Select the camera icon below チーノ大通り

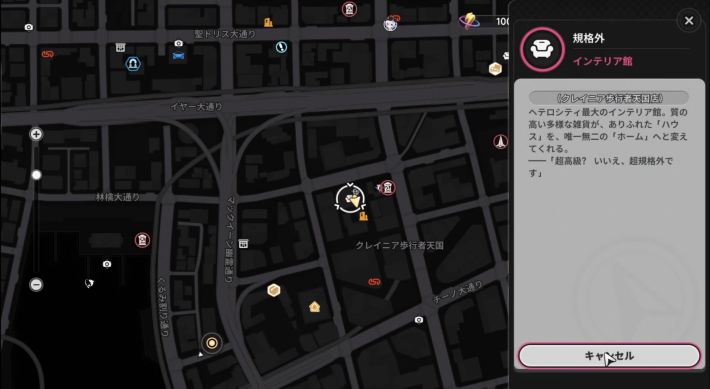(x=419, y=320)
